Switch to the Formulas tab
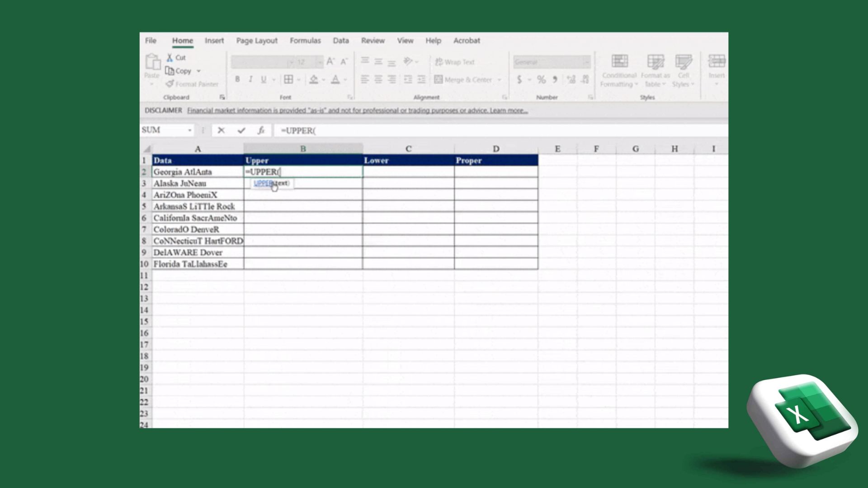This screenshot has width=868, height=488. pyautogui.click(x=305, y=41)
